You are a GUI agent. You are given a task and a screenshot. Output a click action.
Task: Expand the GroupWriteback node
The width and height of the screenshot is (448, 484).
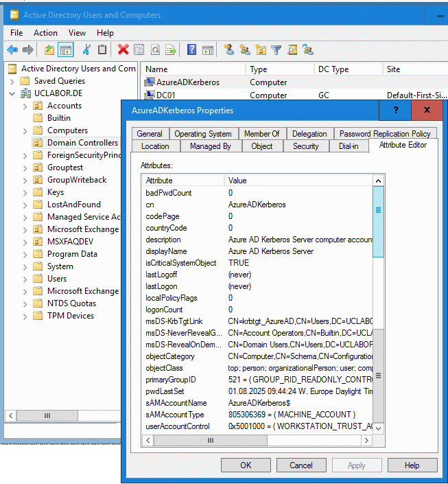pos(25,181)
